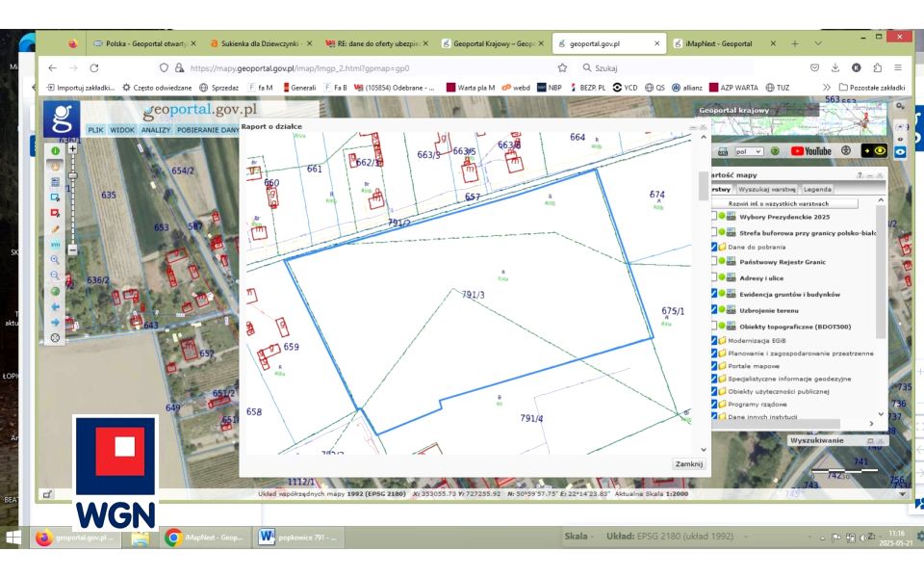Open the Pozostałe zakładki bookmarks folder

(x=872, y=88)
